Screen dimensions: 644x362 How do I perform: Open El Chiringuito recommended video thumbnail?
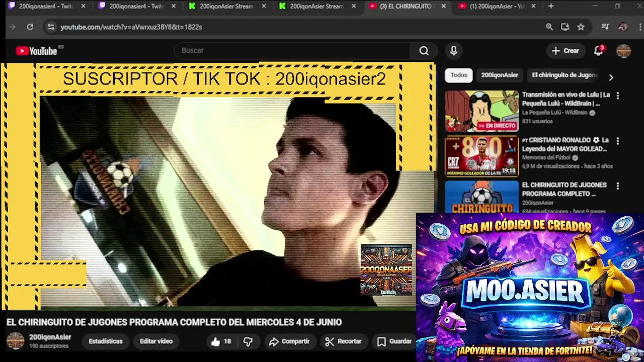point(481,197)
